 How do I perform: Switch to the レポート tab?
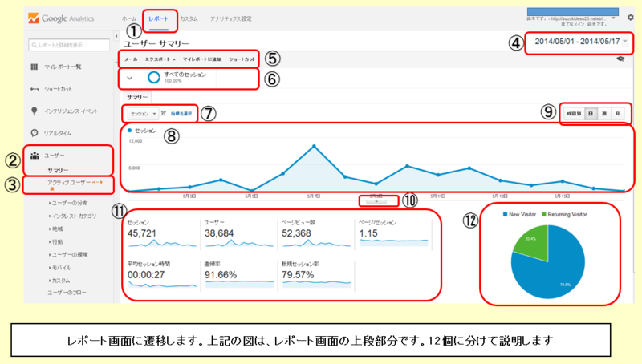click(158, 18)
